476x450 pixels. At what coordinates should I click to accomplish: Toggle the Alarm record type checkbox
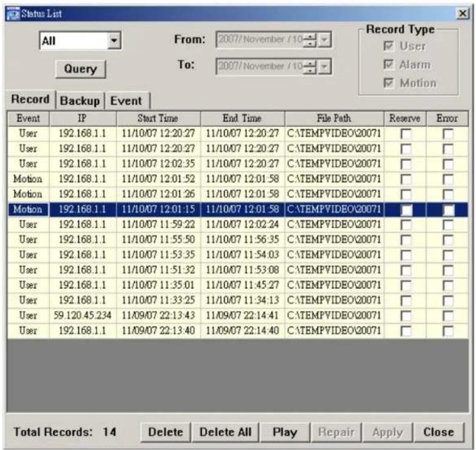pos(389,64)
